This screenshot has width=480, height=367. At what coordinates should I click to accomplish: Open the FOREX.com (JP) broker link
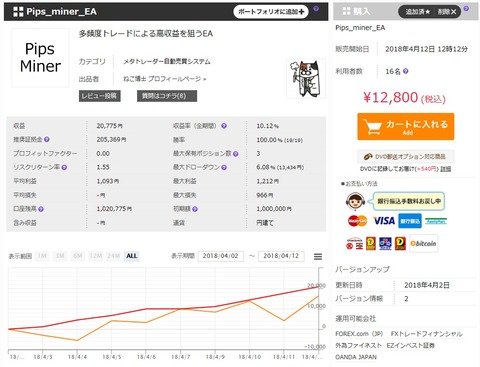pos(359,334)
